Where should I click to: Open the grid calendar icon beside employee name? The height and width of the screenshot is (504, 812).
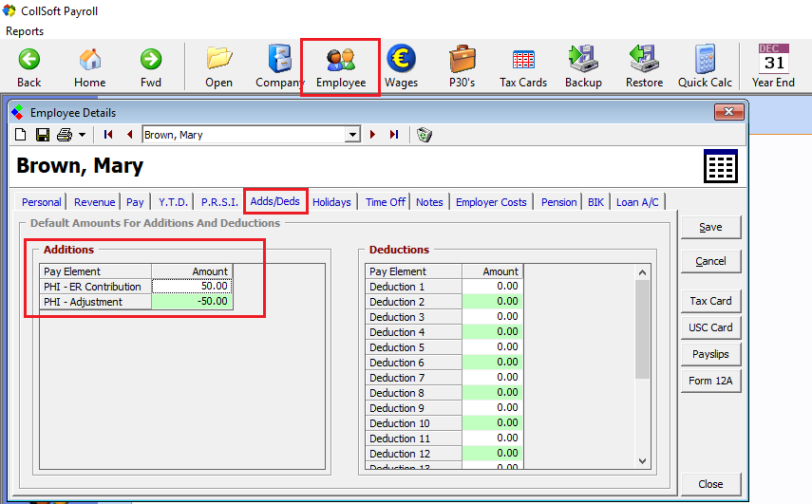coord(721,166)
